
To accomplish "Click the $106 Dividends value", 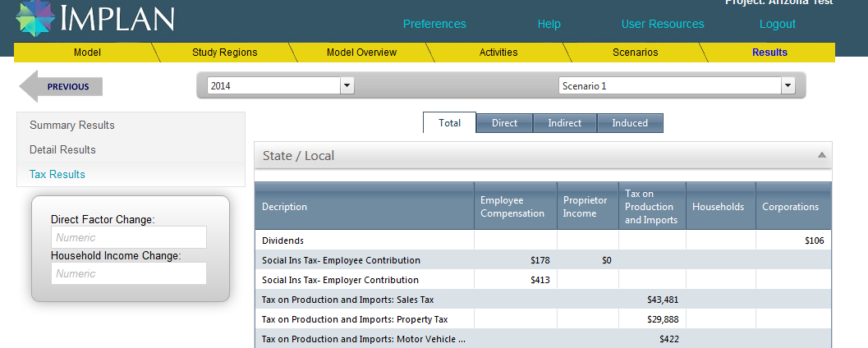I will 815,240.
